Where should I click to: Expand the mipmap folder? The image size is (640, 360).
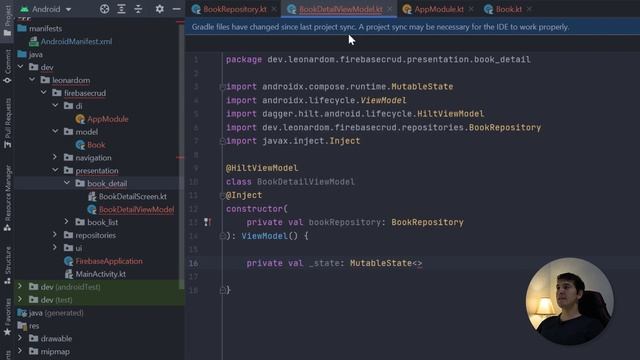click(20, 351)
